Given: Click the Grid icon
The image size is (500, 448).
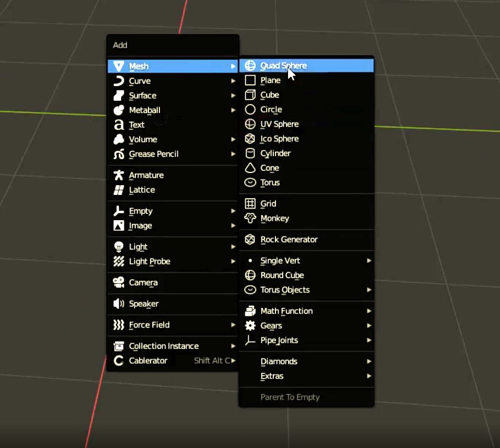Looking at the screenshot, I should 250,203.
